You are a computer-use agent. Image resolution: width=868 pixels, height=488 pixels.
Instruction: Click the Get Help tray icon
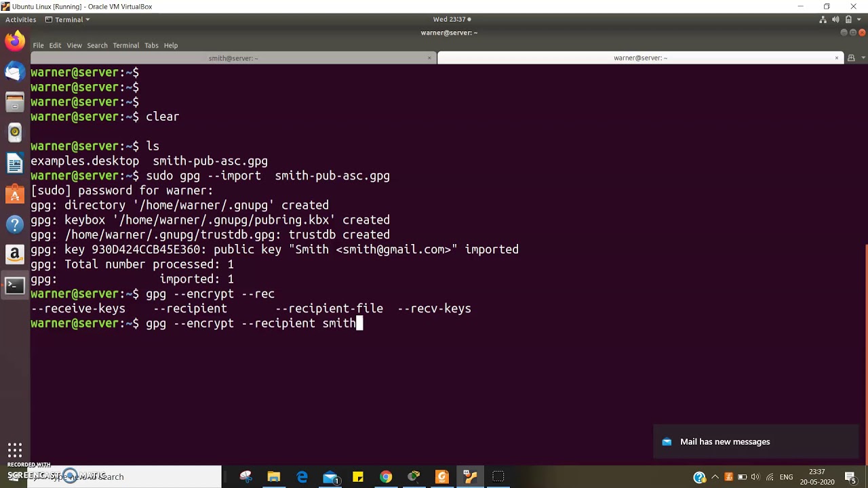(x=700, y=477)
